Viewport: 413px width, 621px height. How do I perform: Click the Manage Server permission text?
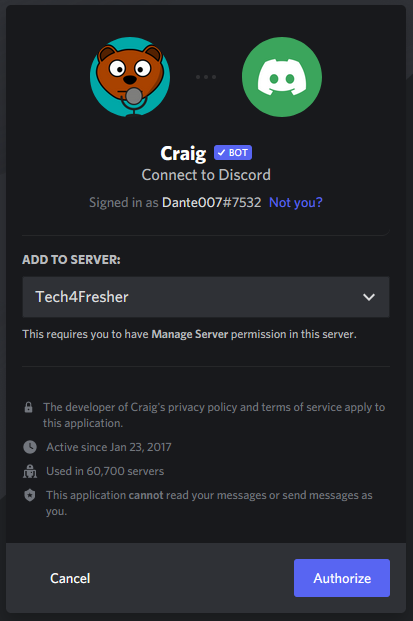click(190, 334)
